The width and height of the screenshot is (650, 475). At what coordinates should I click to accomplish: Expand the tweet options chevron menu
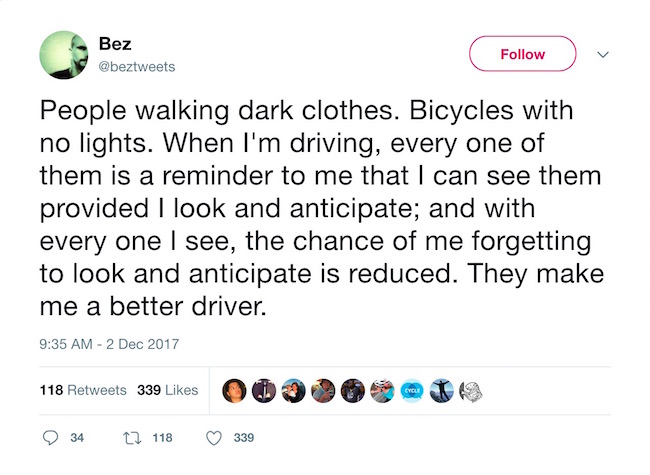602,54
